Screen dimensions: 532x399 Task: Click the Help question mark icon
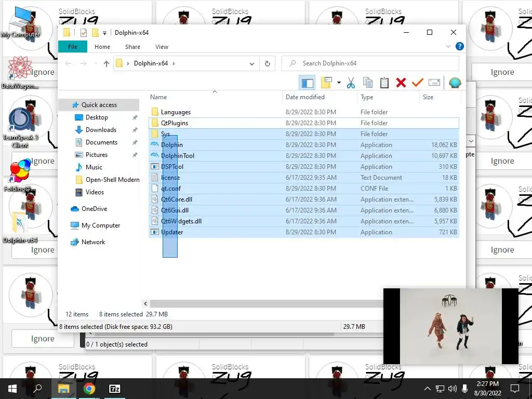coord(459,46)
